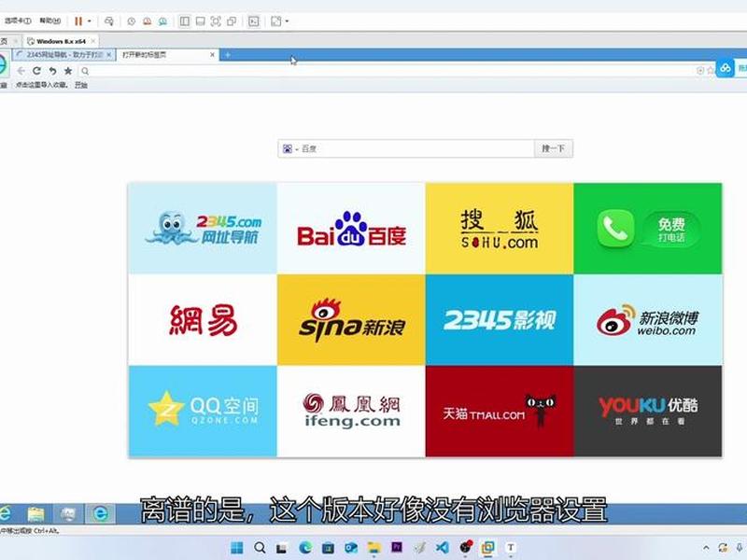The height and width of the screenshot is (560, 747).
Task: Click the send Ctrl+Alt+Del icon in VMware toolbar
Action: pos(109,21)
